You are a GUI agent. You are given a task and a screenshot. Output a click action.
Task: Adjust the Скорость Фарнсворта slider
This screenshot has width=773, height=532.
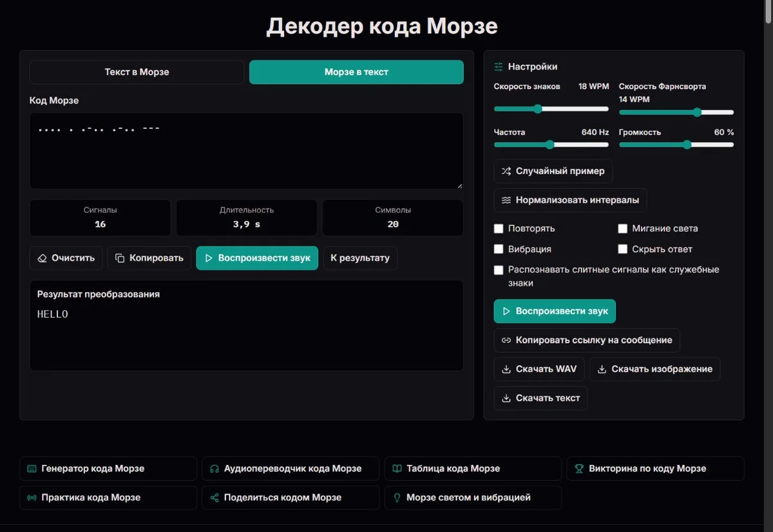click(x=676, y=112)
